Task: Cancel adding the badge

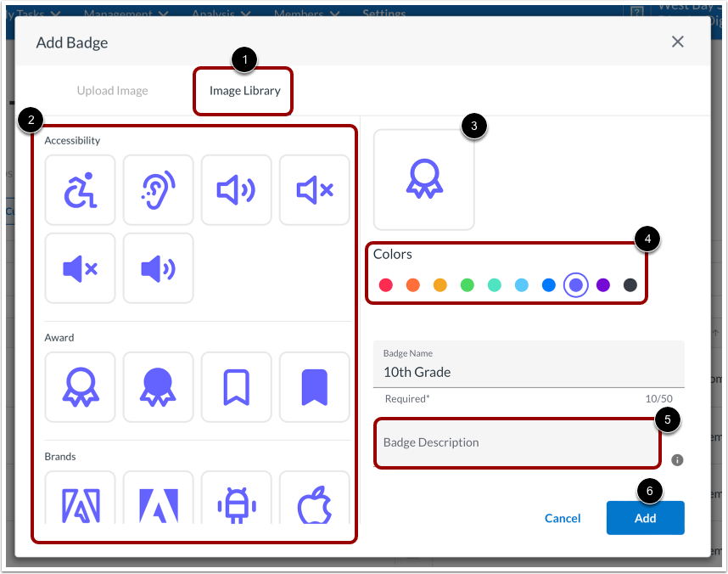Action: pos(563,518)
